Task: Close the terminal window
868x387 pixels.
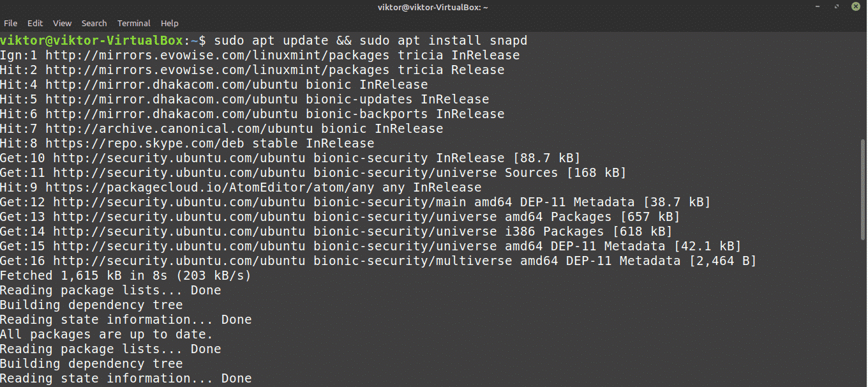Action: pos(856,6)
